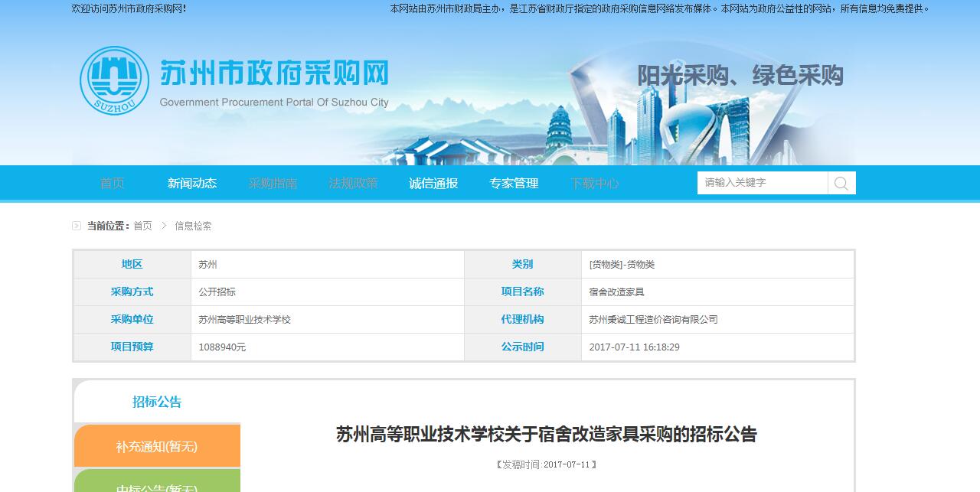The width and height of the screenshot is (980, 492).
Task: Click the breadcrumb location marker icon
Action: (x=77, y=226)
